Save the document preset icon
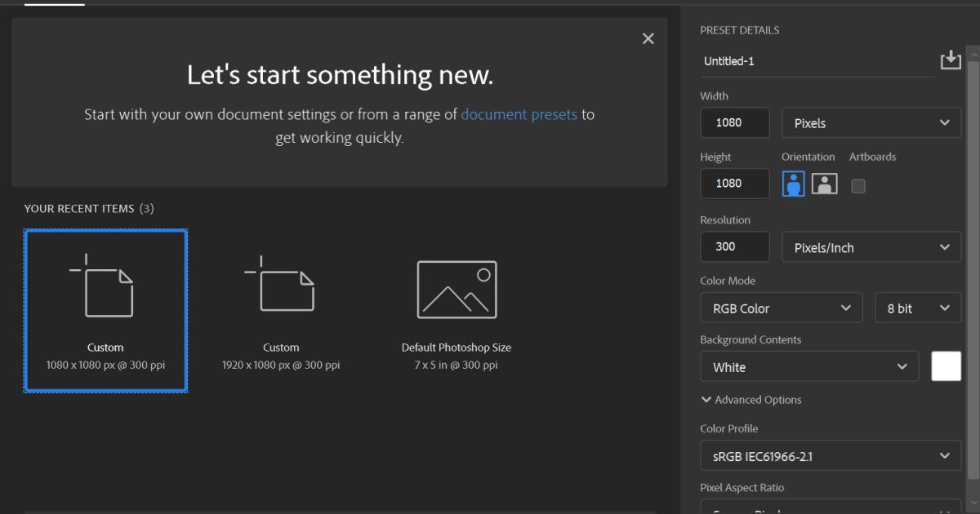This screenshot has height=514, width=980. tap(951, 60)
